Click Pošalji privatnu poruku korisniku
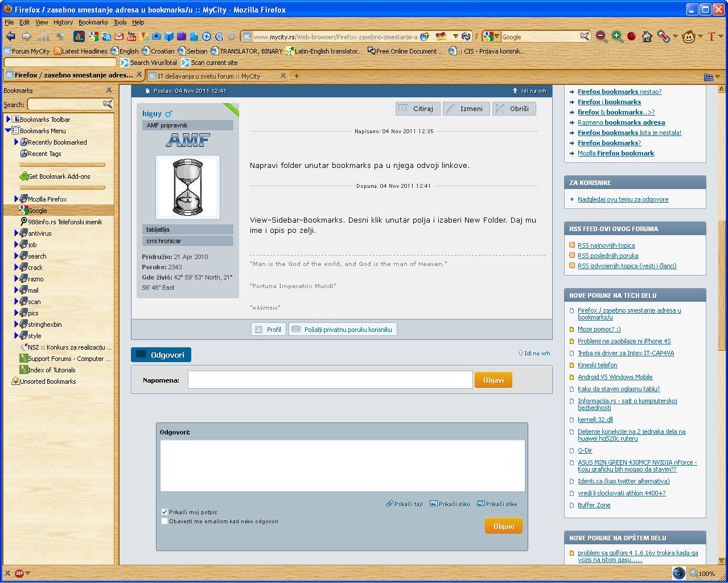This screenshot has height=583, width=728. 343,329
